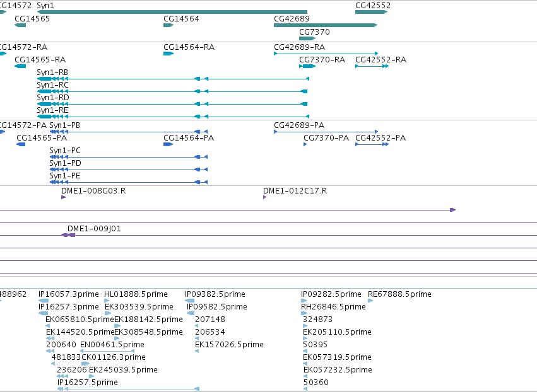
Task: Click the EK205110.5prime EST label
Action: (x=338, y=333)
